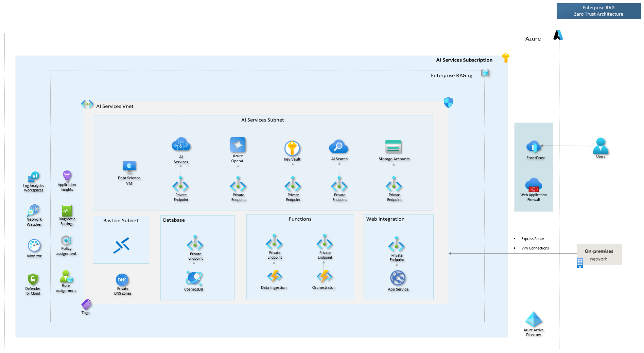Image resolution: width=644 pixels, height=353 pixels.
Task: Select the Web Integration label
Action: [x=385, y=219]
